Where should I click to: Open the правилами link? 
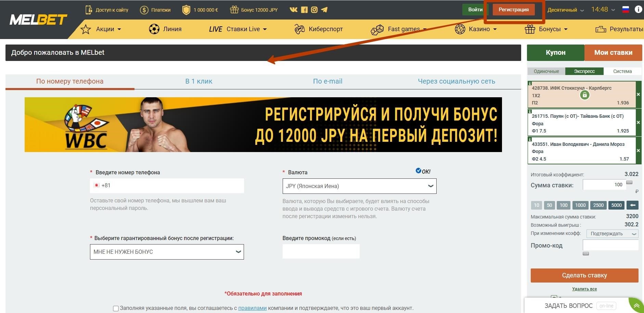(x=252, y=308)
